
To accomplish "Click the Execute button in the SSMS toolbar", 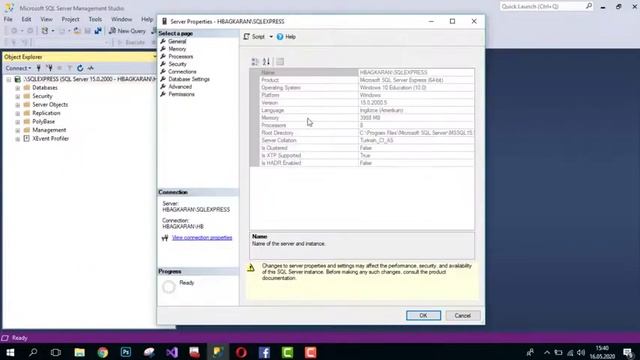I will point(131,42).
